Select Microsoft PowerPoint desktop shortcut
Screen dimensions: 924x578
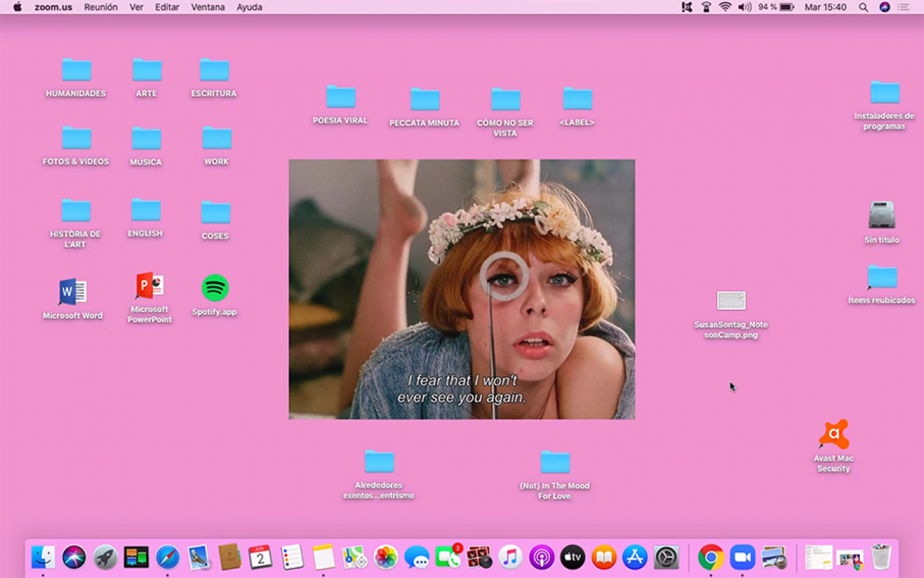point(149,297)
